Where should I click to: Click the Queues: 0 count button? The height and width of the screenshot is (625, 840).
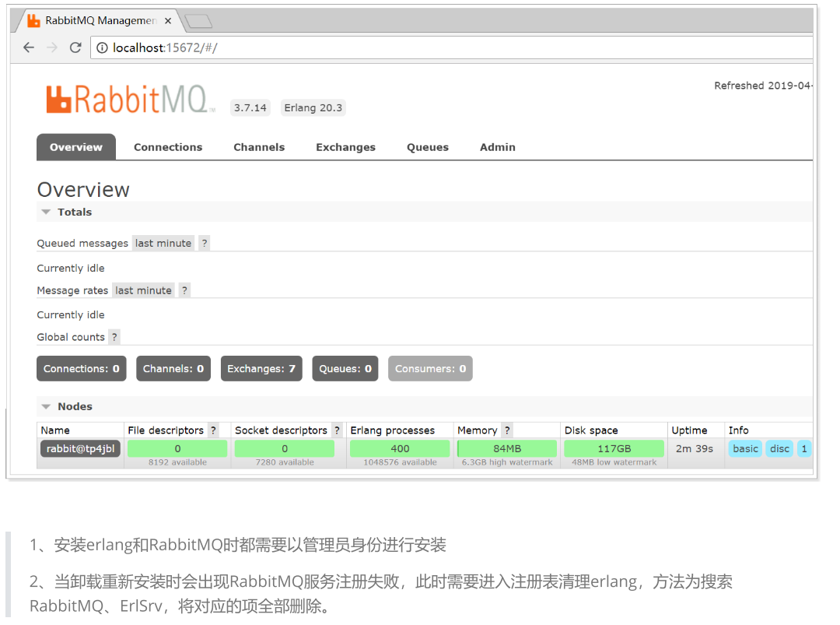point(345,369)
